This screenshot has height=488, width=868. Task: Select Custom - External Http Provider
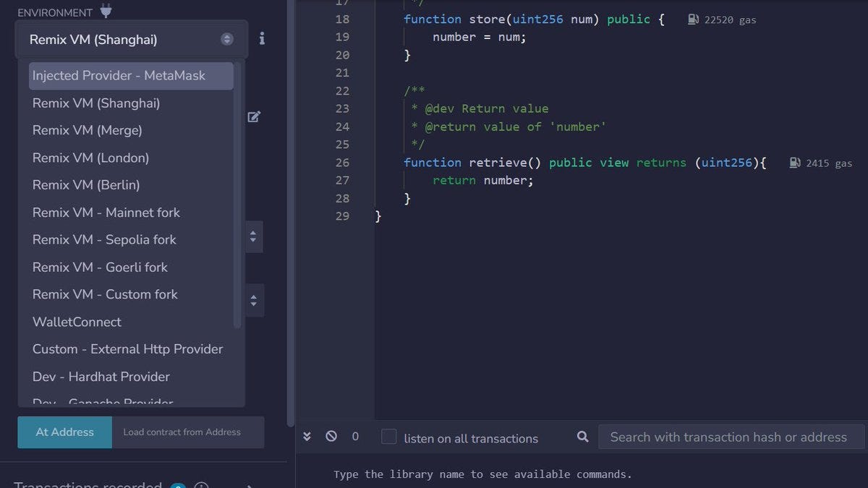tap(131, 349)
